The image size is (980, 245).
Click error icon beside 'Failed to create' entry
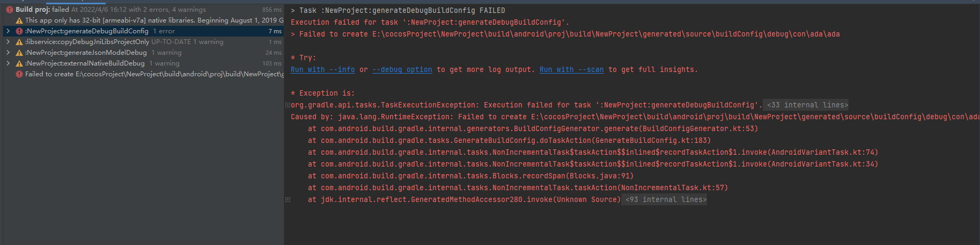19,74
